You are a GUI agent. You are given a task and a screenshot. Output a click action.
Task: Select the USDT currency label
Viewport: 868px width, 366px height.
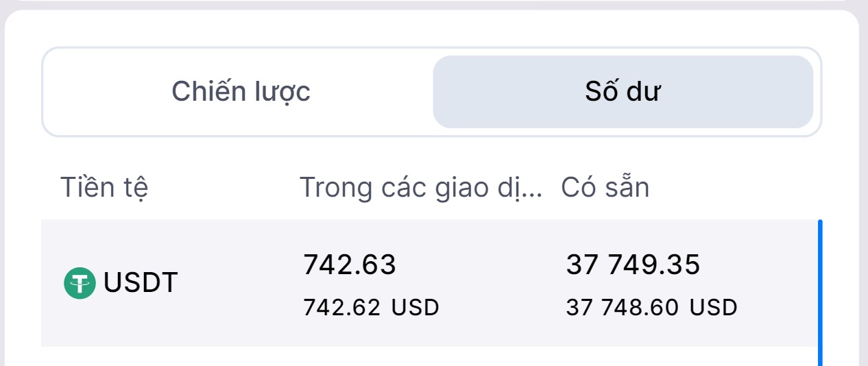click(141, 282)
